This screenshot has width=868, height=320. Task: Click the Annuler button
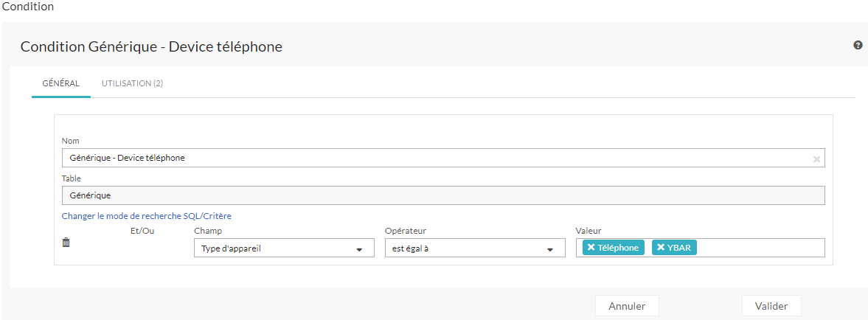tap(627, 306)
